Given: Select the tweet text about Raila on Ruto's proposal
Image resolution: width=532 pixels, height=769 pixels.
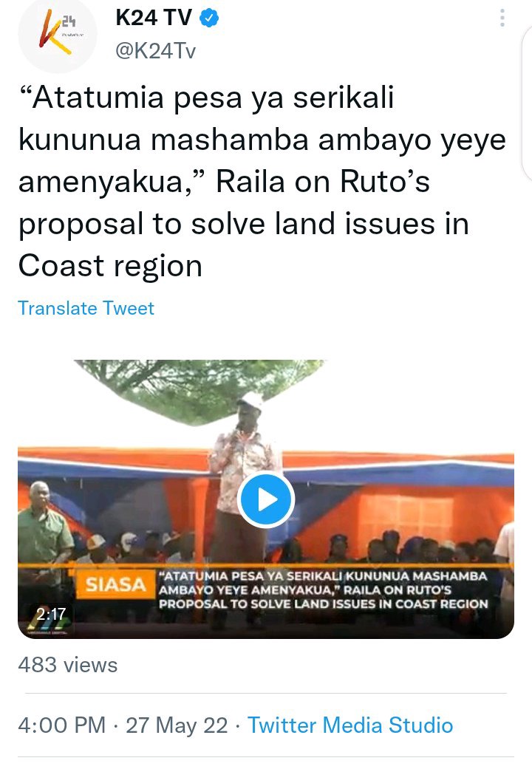Looking at the screenshot, I should [262, 182].
